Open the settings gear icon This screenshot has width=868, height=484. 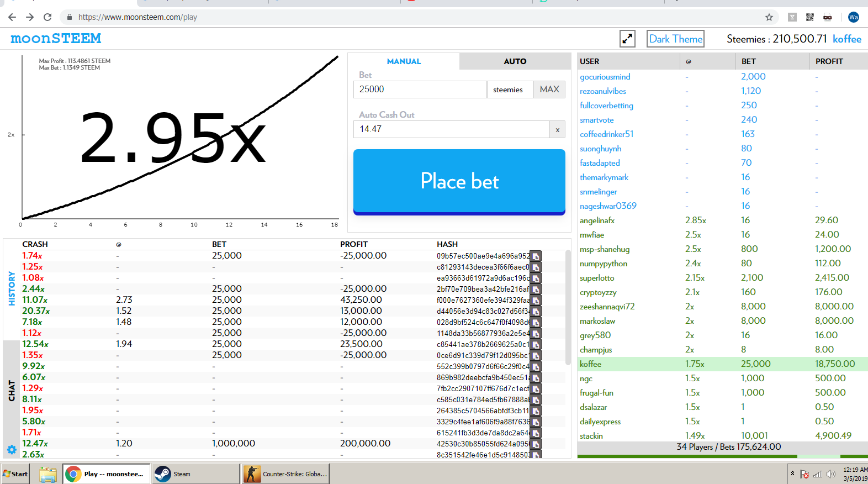point(12,450)
